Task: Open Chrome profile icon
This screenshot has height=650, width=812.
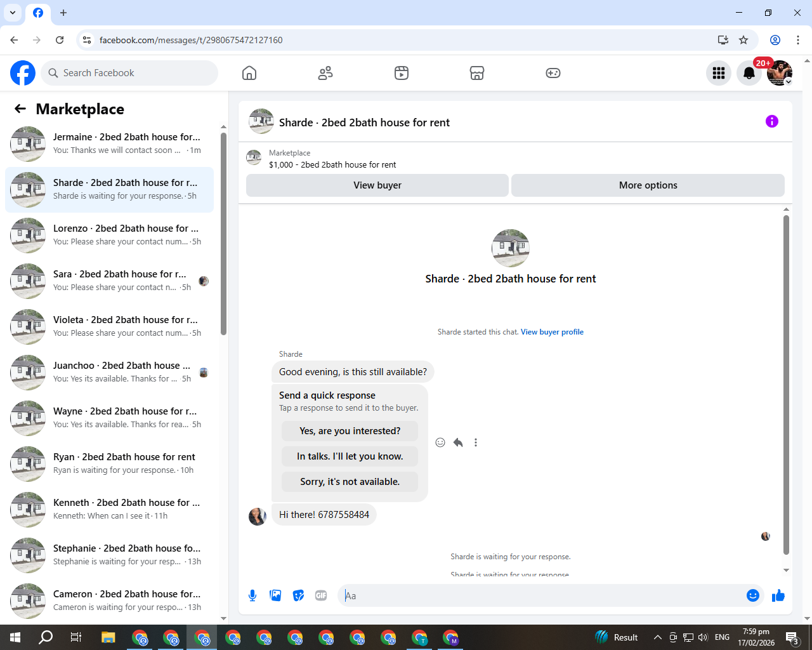Action: (x=775, y=40)
